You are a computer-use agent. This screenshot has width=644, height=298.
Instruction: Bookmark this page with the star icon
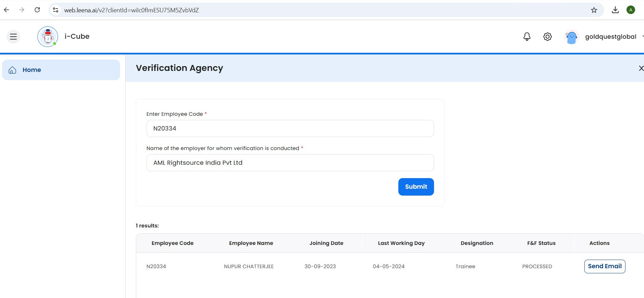click(x=594, y=10)
